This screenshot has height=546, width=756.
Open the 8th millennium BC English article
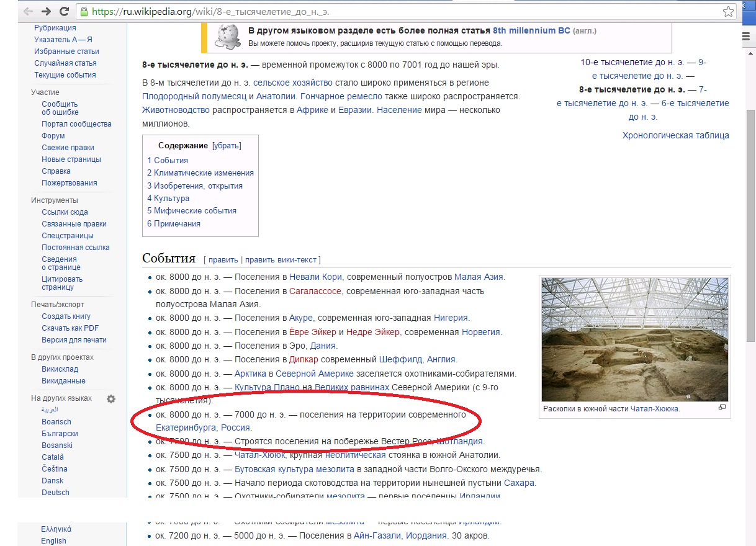click(532, 30)
